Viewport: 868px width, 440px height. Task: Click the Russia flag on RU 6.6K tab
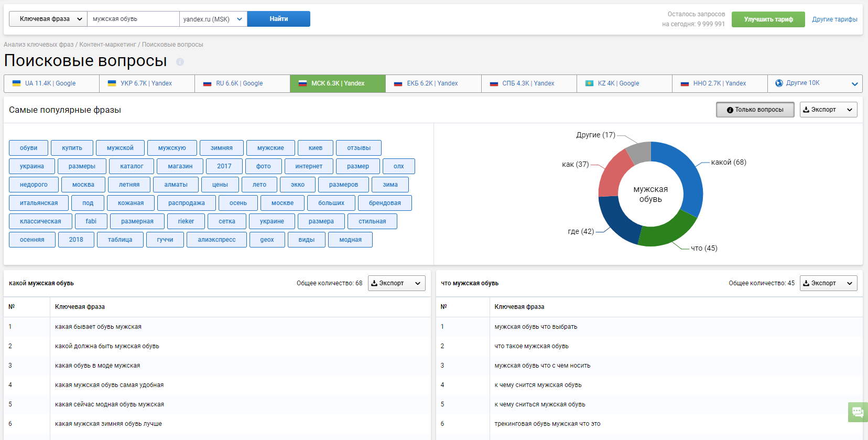coord(208,83)
